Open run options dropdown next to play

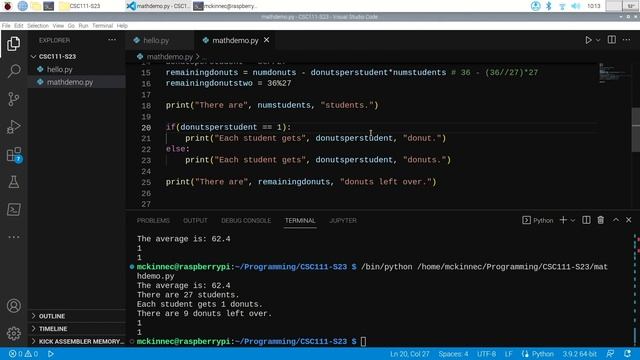pos(598,40)
